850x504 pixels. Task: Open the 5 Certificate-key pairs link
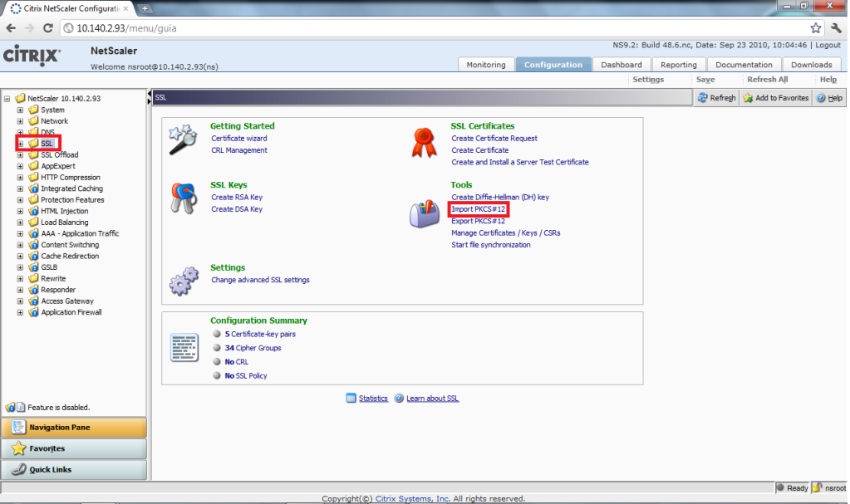pyautogui.click(x=260, y=335)
